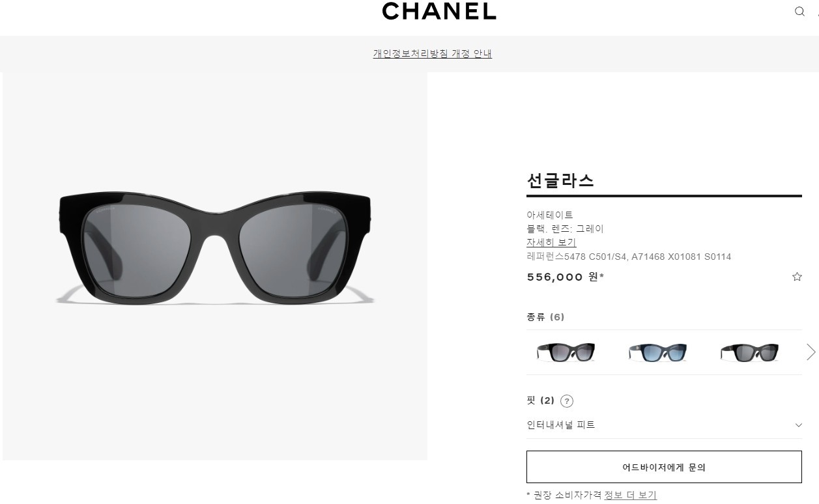Open the 개인정보처리방침 개정 안내 notice link
Viewport: 819px width, 504px height.
pos(433,54)
